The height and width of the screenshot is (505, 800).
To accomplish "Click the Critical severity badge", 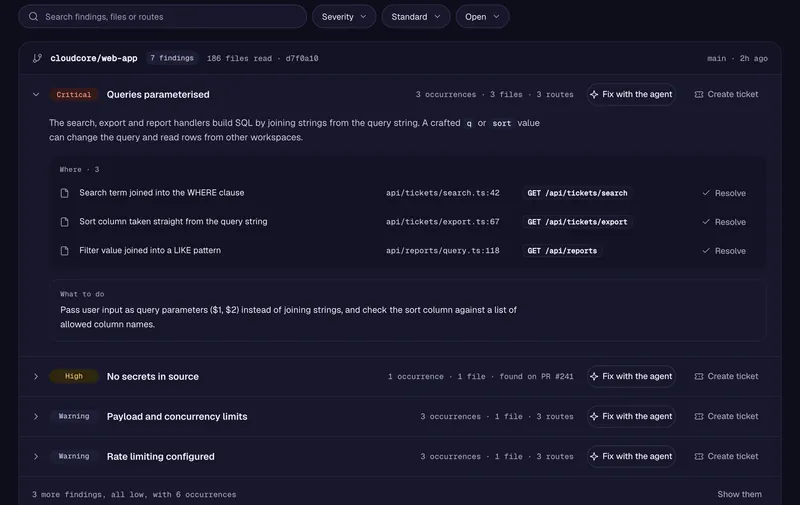I will (73, 94).
